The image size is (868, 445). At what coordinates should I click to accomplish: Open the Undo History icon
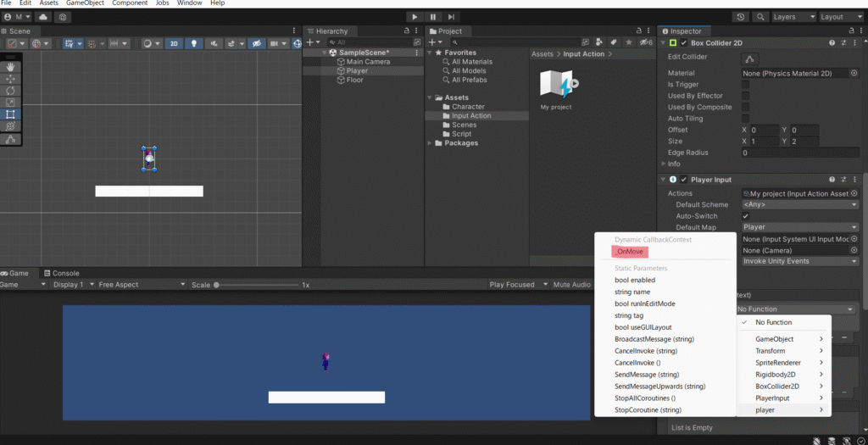(740, 17)
